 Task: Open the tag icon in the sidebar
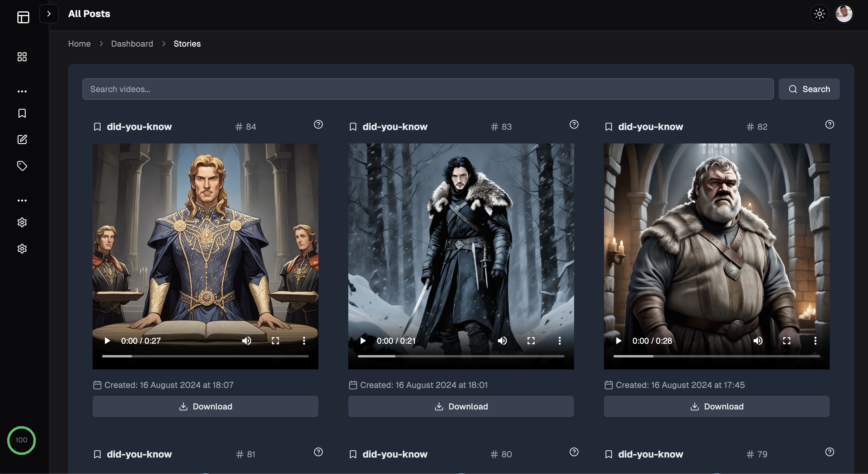[22, 166]
